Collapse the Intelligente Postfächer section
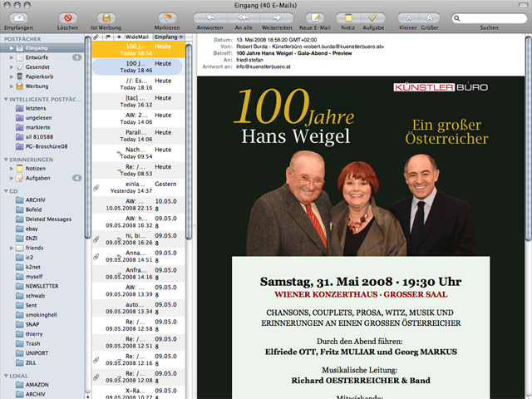Viewport: 532px width, 399px height. 6,100
